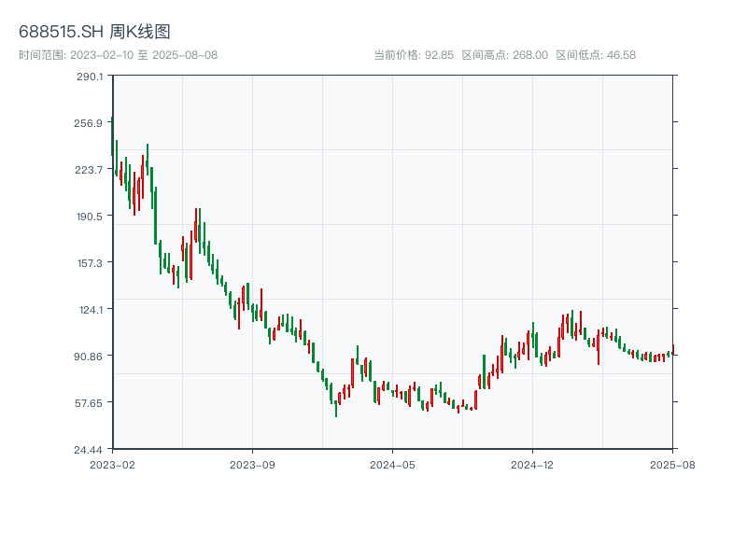Image resolution: width=747 pixels, height=560 pixels.
Task: Click the 区间高点 268.00 label
Action: click(x=504, y=55)
